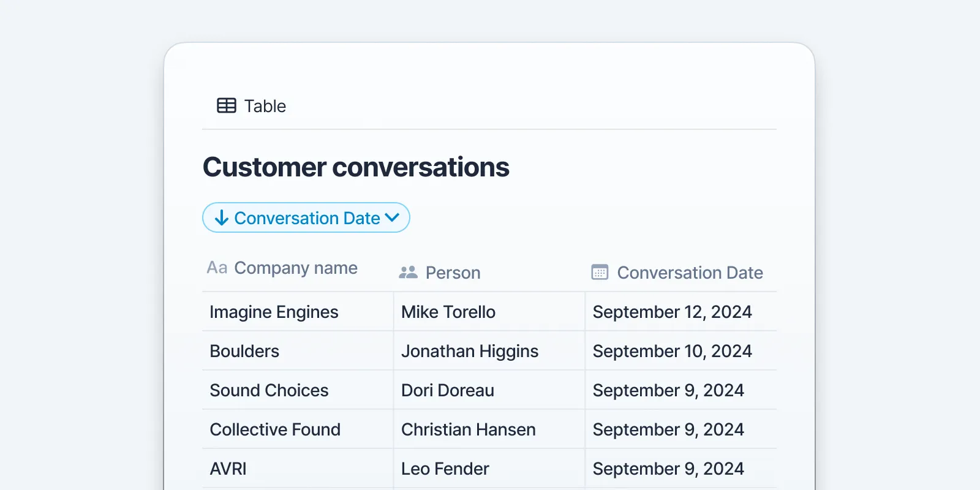Open the Boulders company entry
980x490 pixels.
[x=244, y=351]
